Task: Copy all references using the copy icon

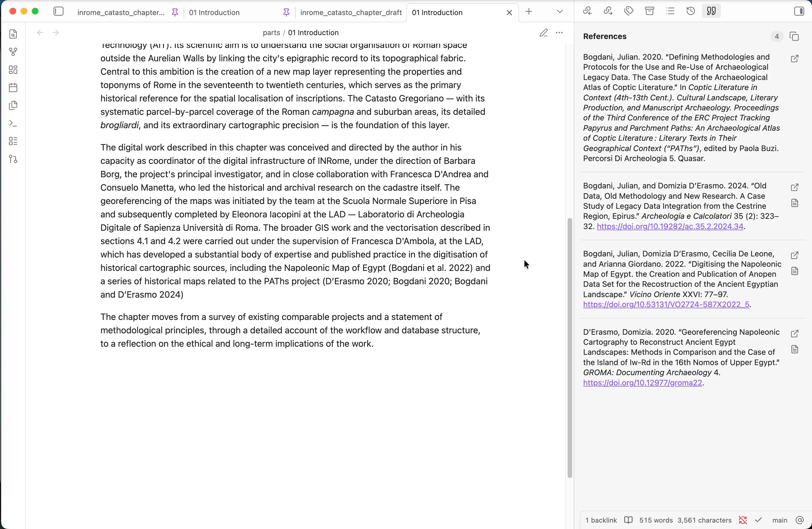Action: [794, 37]
